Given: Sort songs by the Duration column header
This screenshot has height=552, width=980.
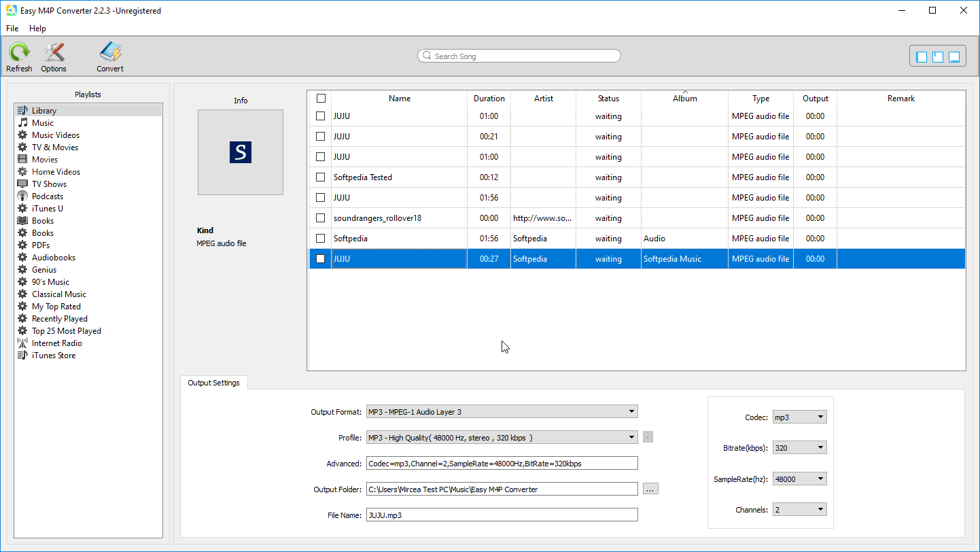Looking at the screenshot, I should (489, 99).
